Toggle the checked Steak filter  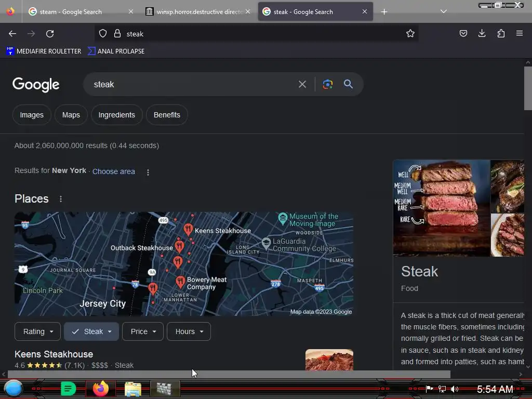(91, 331)
